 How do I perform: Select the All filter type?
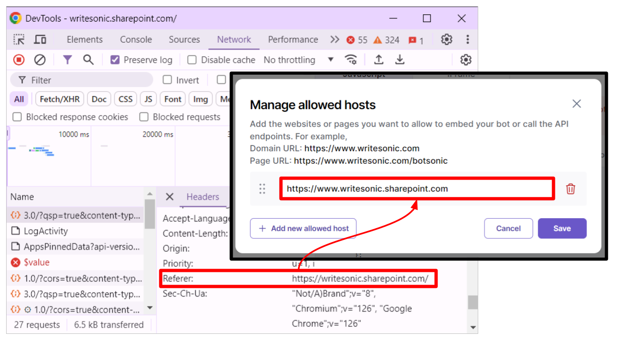[19, 99]
